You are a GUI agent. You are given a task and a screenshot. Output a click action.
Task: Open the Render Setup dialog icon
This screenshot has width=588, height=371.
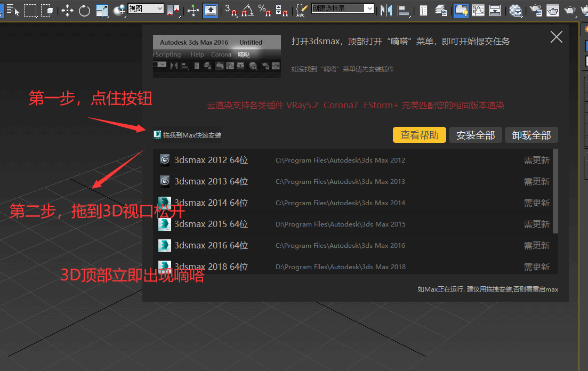(536, 10)
